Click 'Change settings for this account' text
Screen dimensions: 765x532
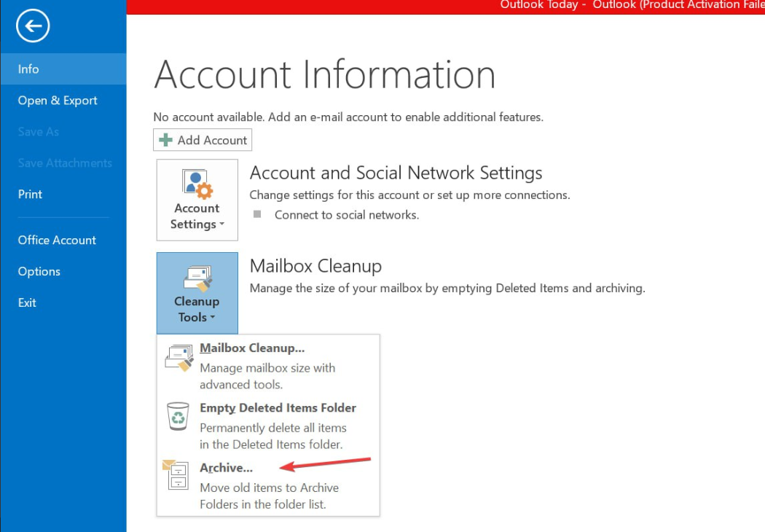click(x=409, y=195)
